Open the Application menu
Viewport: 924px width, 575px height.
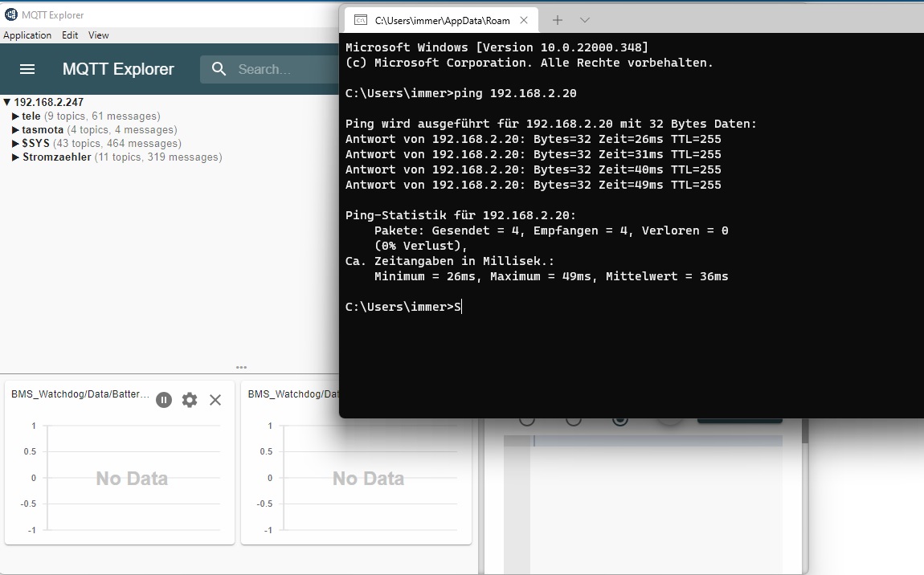pos(27,35)
